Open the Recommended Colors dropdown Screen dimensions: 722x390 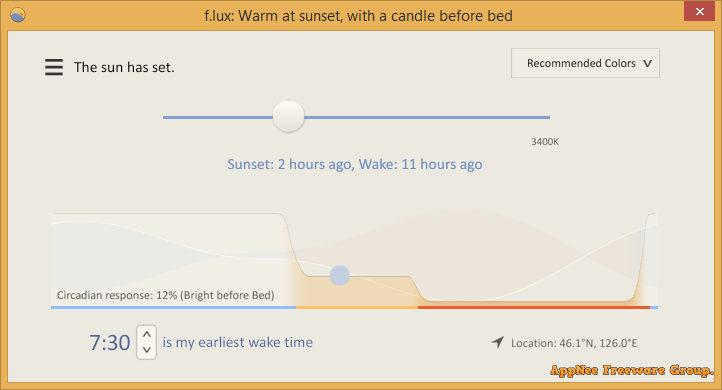pos(585,63)
